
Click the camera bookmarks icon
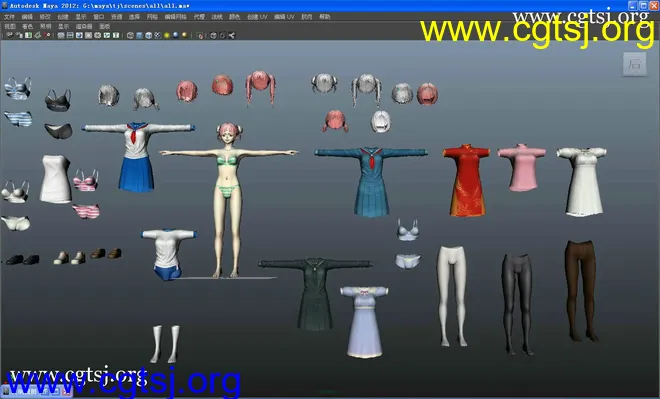pyautogui.click(x=28, y=35)
